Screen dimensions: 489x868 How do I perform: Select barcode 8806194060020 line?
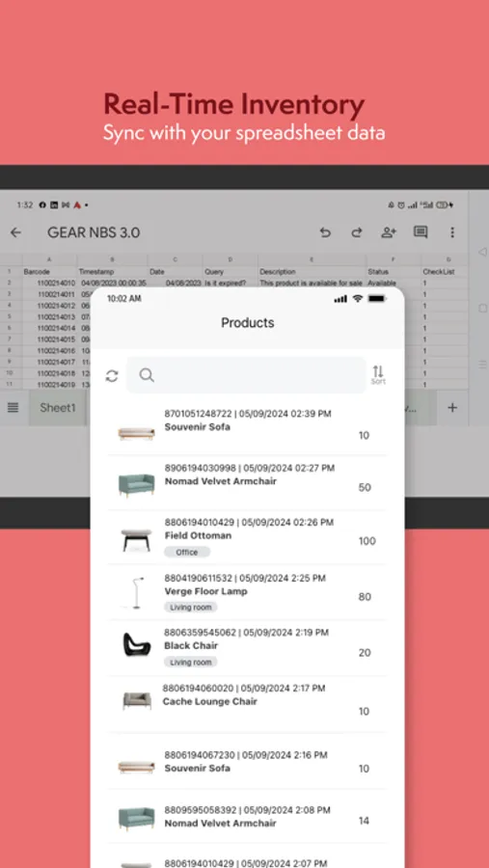(244, 688)
